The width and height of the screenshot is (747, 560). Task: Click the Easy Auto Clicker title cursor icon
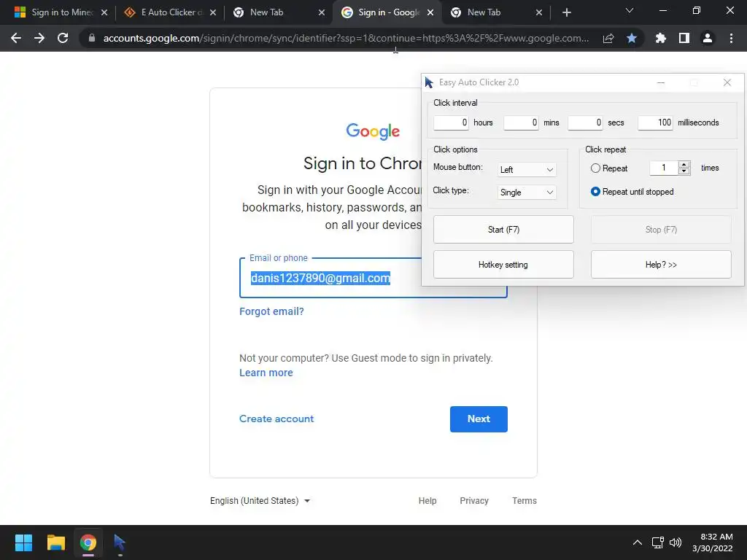click(429, 82)
